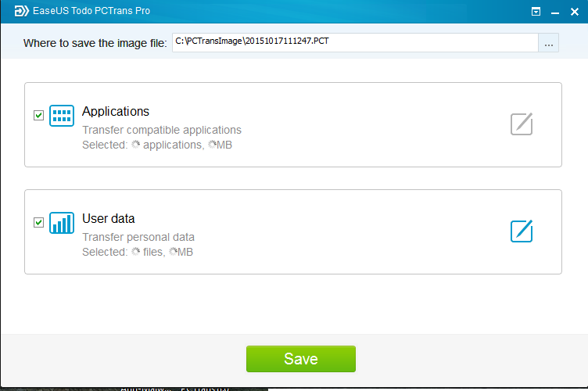Screen dimensions: 588x391
Task: Click the Transfer compatible applications description
Action: [162, 130]
